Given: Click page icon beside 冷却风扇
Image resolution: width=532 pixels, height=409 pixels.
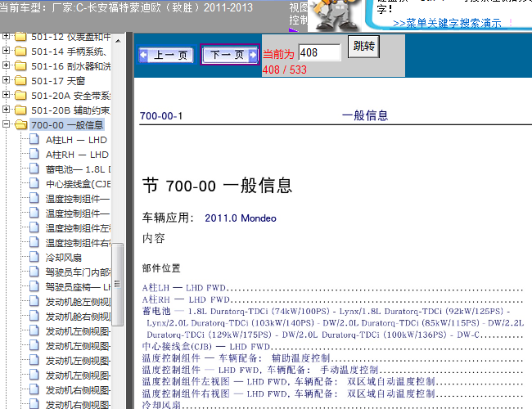Looking at the screenshot, I should [34, 257].
